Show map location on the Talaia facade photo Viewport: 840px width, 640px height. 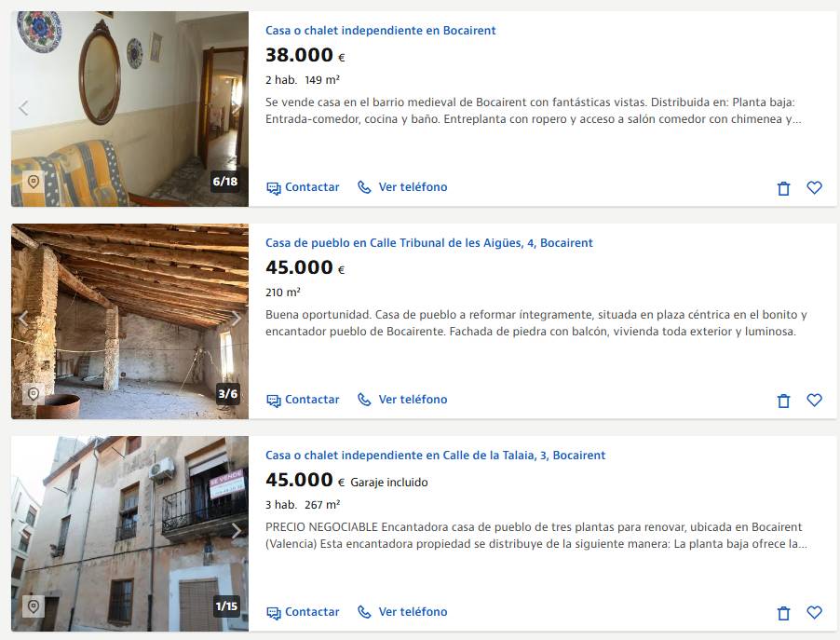click(x=34, y=606)
